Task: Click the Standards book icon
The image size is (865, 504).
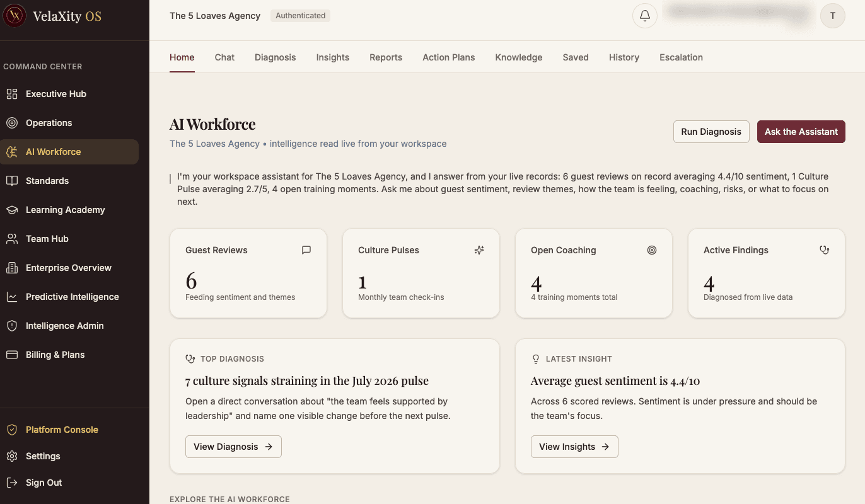Action: 11,181
